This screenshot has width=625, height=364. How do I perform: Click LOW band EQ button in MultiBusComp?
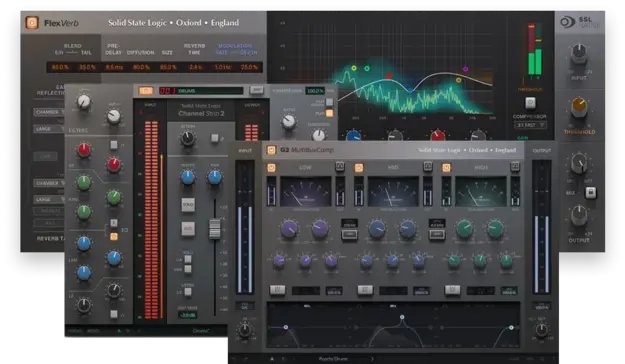[277, 290]
